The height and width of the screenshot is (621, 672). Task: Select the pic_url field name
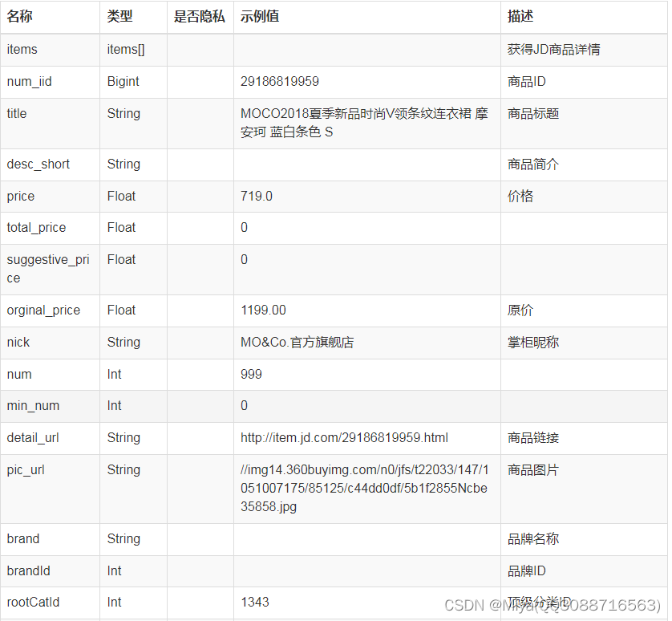(26, 470)
